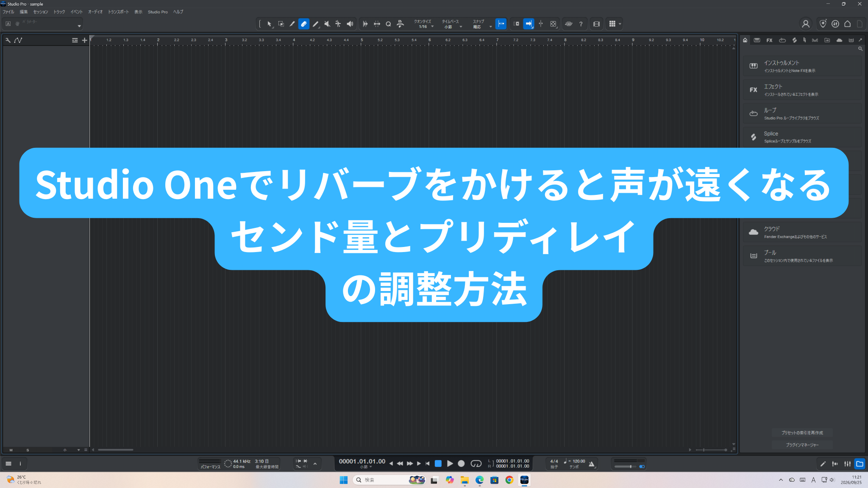Click the wrench icon above track list

8,40
